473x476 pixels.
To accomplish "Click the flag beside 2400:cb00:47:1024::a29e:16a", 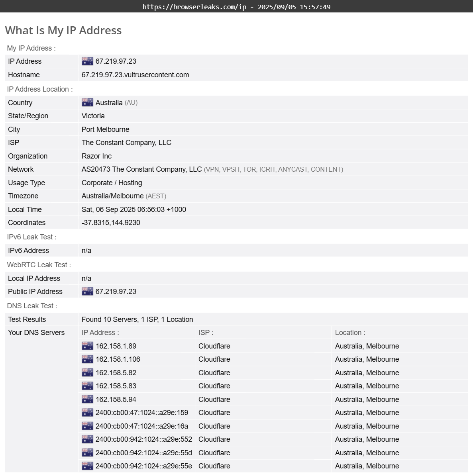I will coord(87,426).
